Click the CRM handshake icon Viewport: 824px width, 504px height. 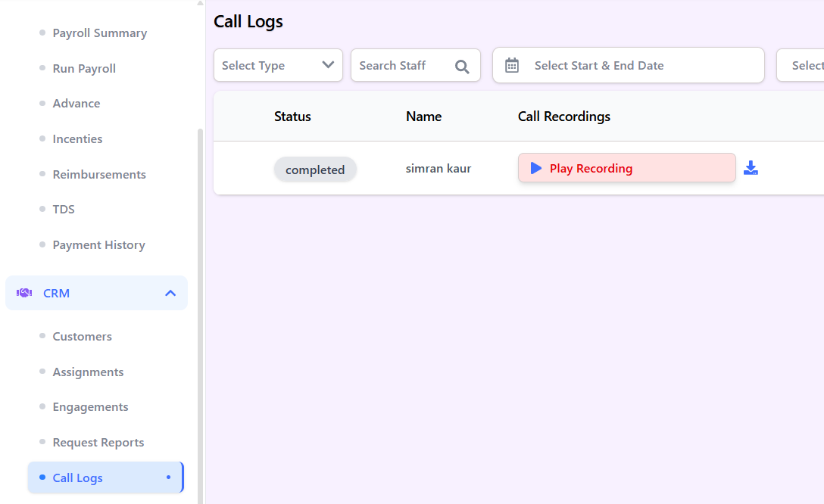[23, 293]
